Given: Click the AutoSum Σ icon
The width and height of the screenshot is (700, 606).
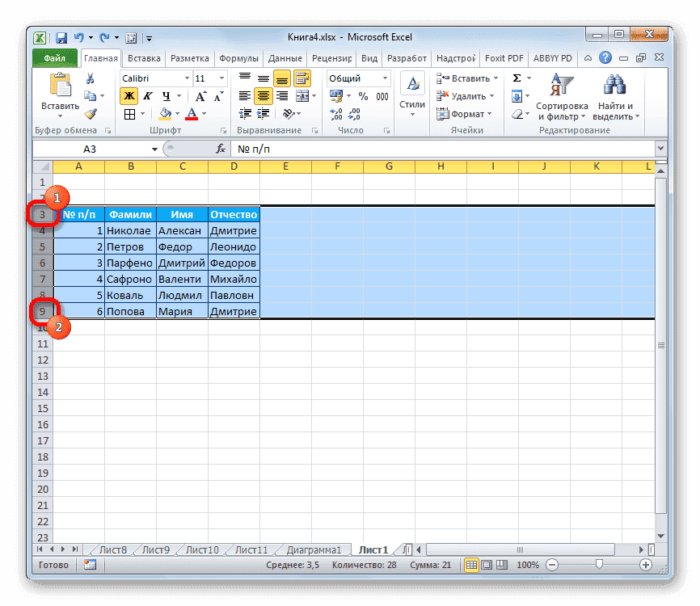Looking at the screenshot, I should click(x=517, y=78).
